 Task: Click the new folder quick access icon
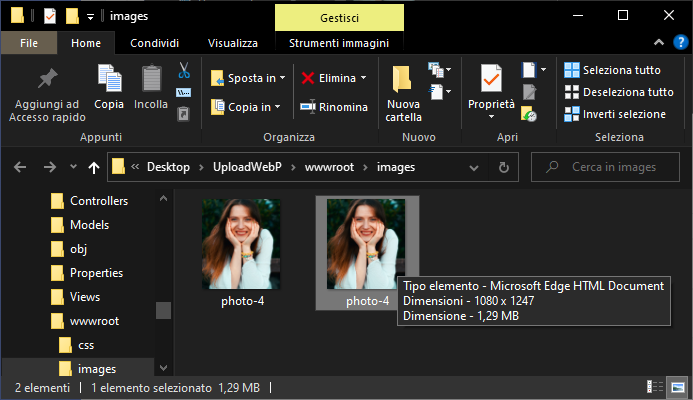(72, 17)
